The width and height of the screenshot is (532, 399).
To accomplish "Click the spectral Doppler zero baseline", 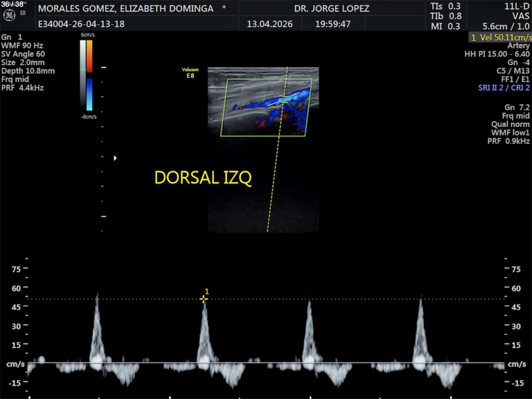I will 266,363.
